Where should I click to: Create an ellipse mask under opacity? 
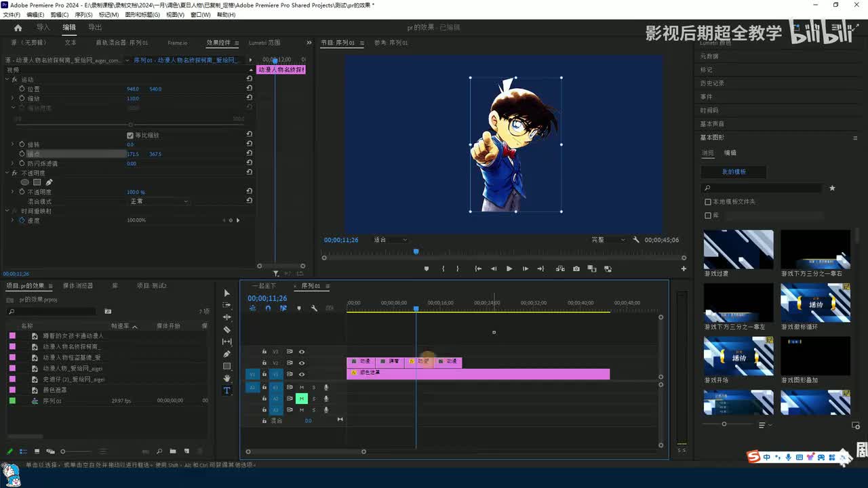pyautogui.click(x=25, y=182)
